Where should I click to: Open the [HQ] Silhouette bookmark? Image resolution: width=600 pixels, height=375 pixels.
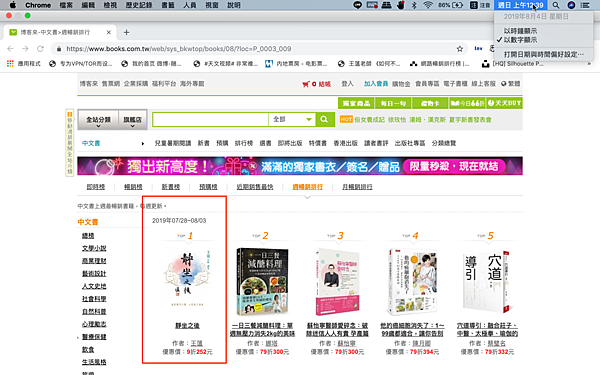coord(512,64)
